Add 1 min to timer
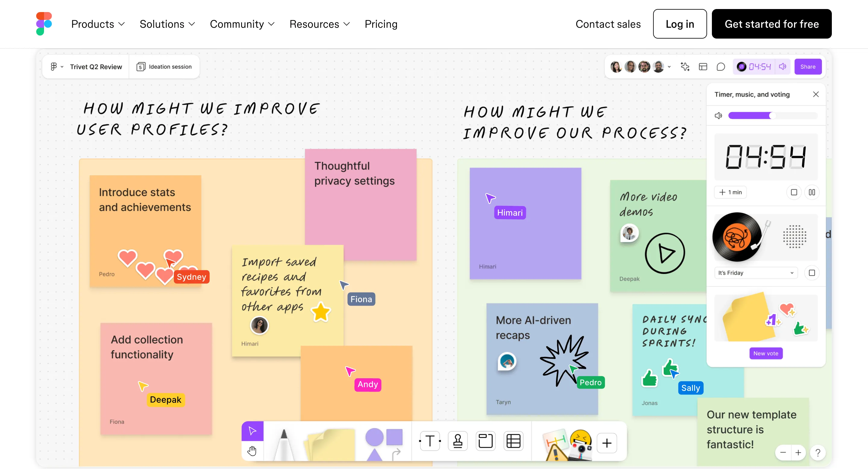Screen dimensions: 868x469 [x=731, y=192]
